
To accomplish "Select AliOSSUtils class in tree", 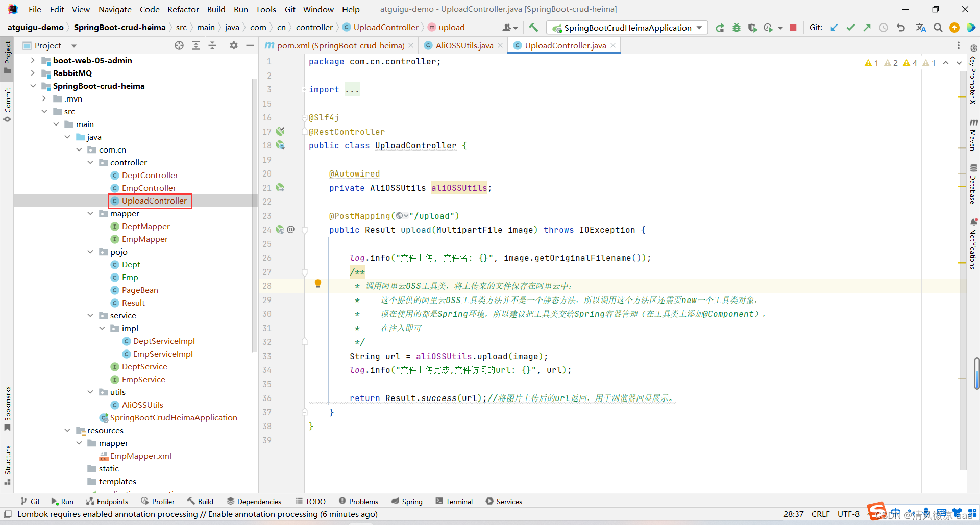I will pyautogui.click(x=142, y=405).
